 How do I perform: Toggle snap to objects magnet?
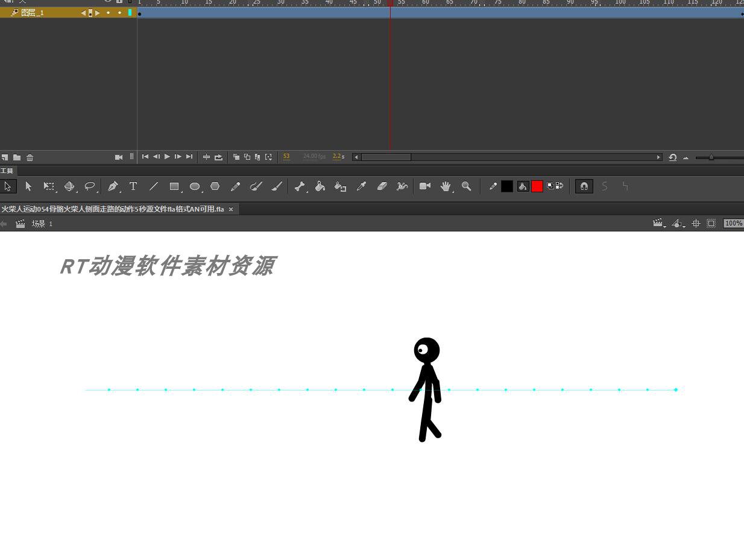(x=584, y=186)
